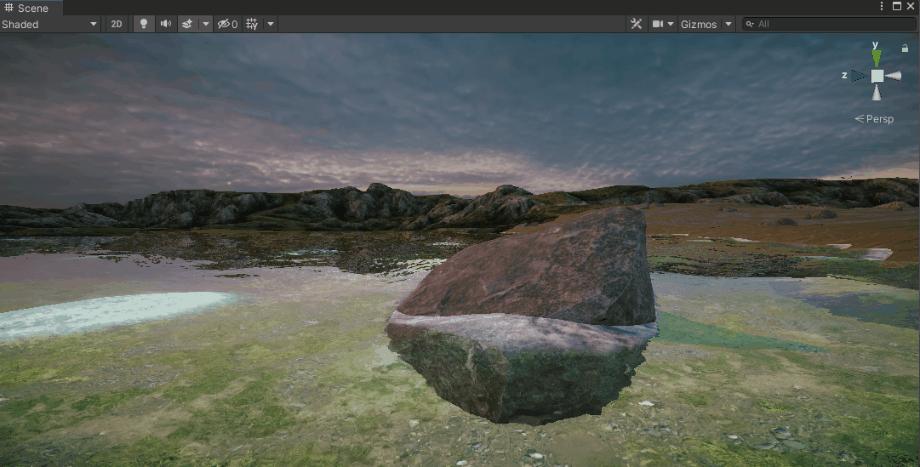The image size is (920, 467).
Task: Toggle scene audio speaker icon
Action: [166, 24]
